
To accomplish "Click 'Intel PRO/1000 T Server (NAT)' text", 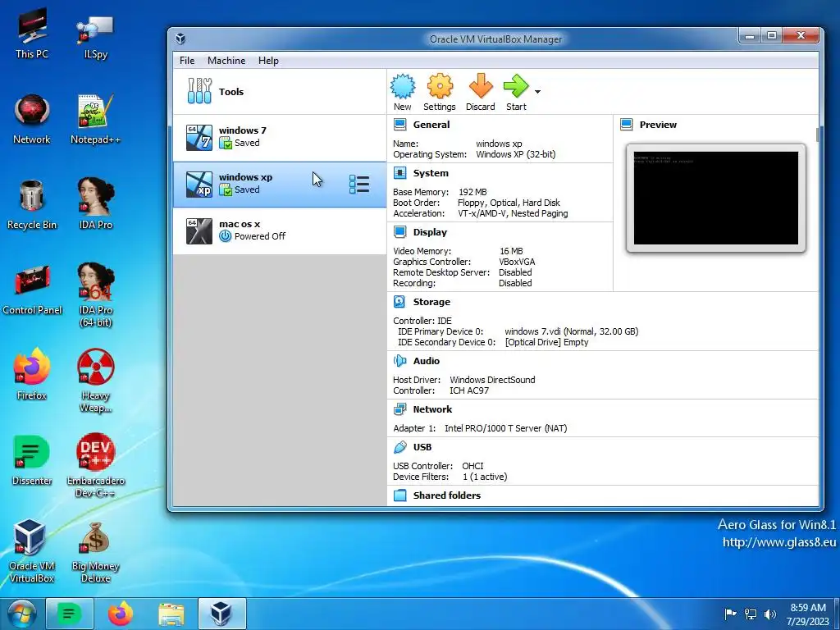I will coord(505,428).
